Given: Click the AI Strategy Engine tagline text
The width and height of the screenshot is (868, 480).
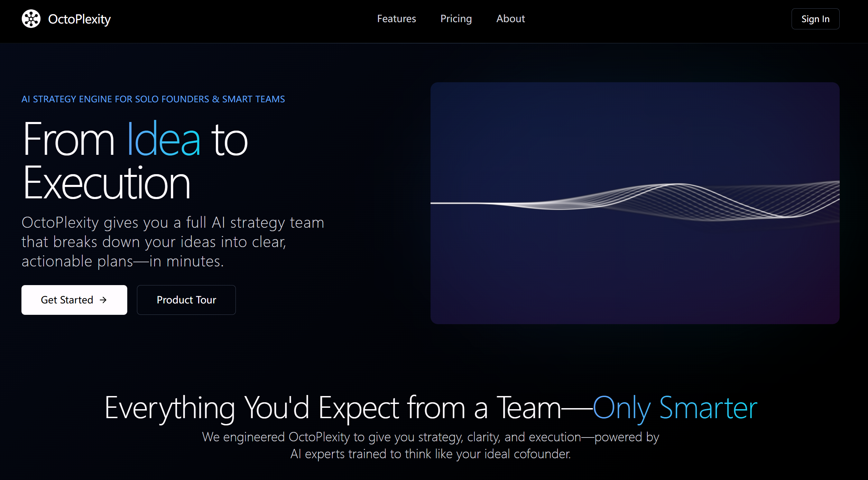Looking at the screenshot, I should point(153,99).
